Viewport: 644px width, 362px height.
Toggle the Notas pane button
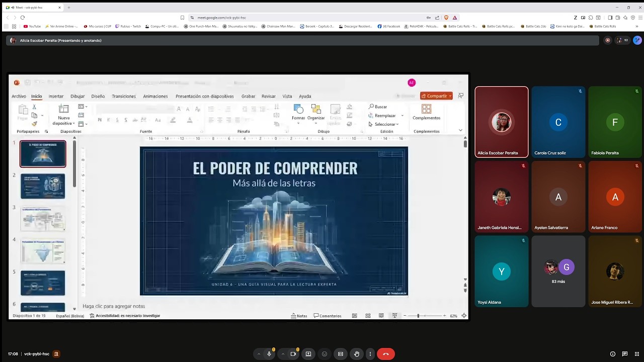(x=299, y=316)
